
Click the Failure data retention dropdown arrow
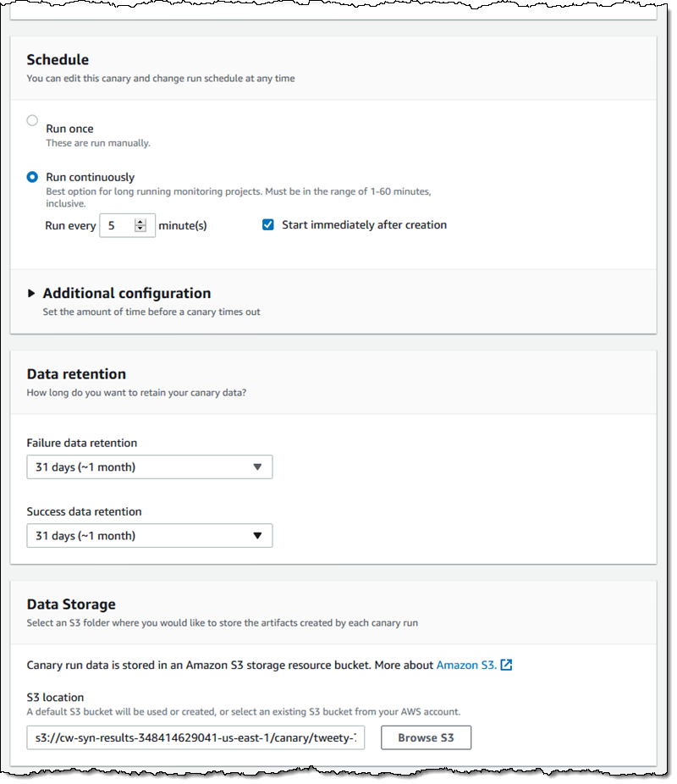pos(257,467)
